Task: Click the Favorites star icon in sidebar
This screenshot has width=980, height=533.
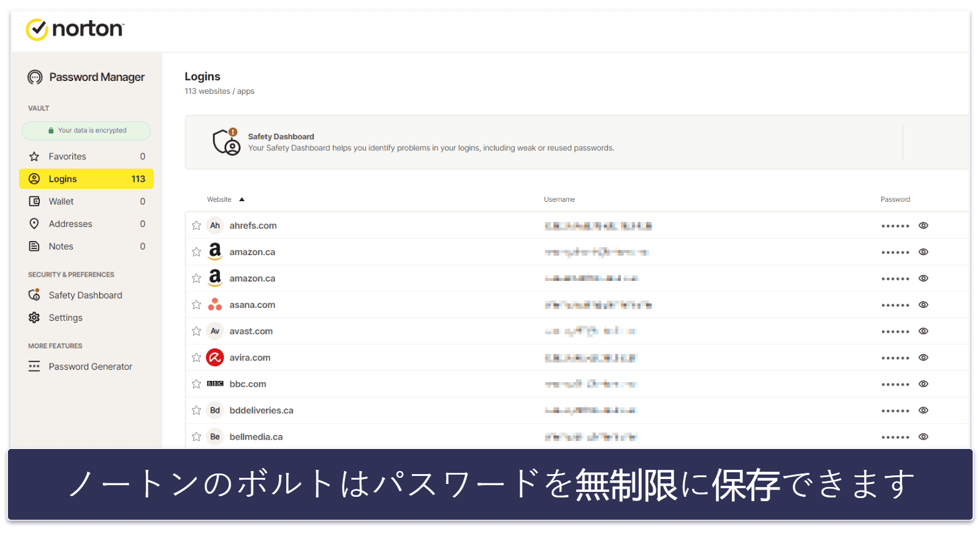Action: (34, 156)
